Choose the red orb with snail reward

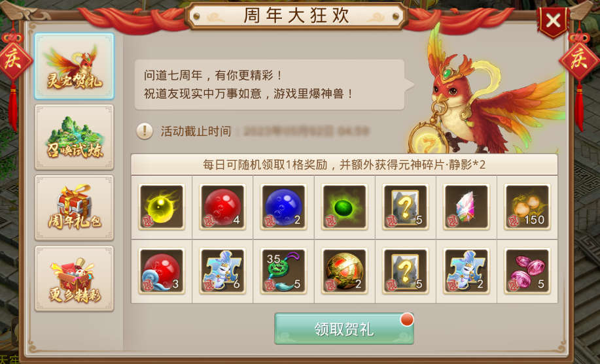(162, 271)
